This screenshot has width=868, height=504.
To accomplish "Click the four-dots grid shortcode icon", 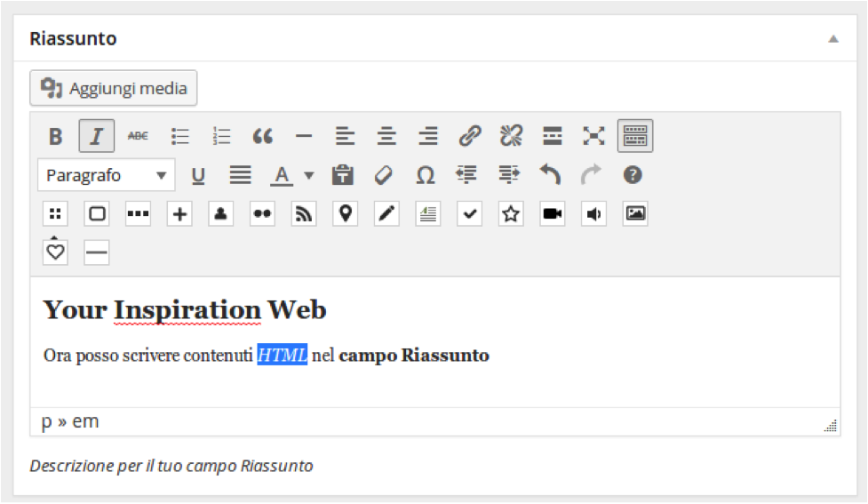I will tap(55, 214).
